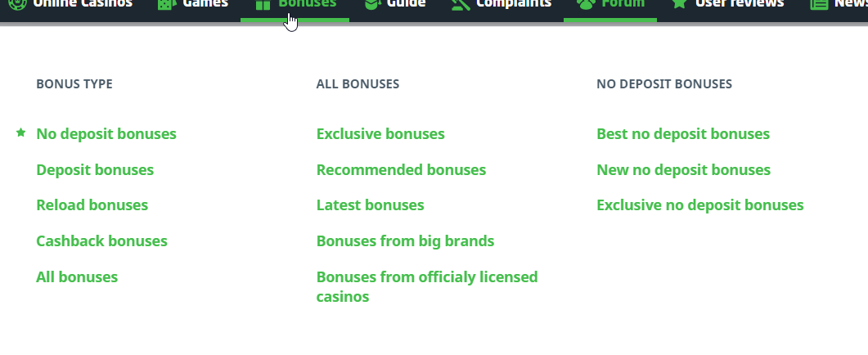Click the Guide graduation cap icon
The image size is (868, 355).
coord(371,3)
